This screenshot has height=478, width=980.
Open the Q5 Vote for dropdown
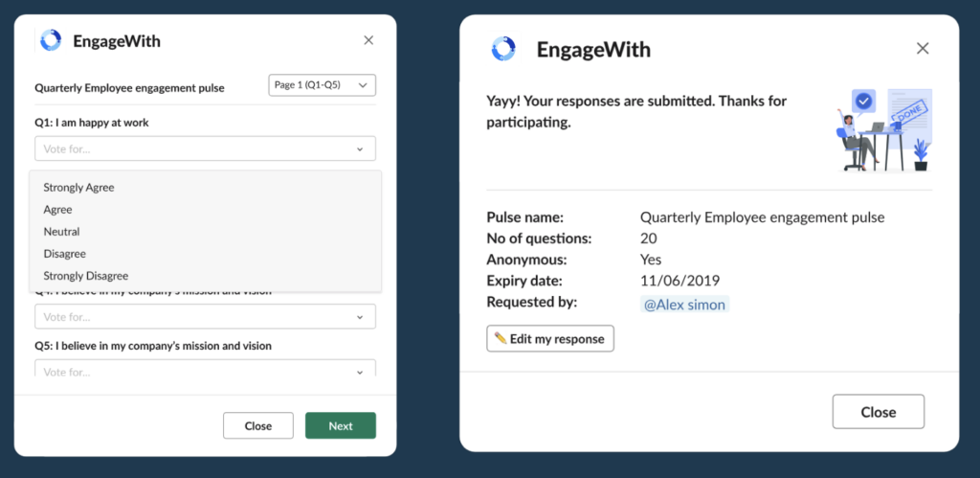tap(205, 369)
